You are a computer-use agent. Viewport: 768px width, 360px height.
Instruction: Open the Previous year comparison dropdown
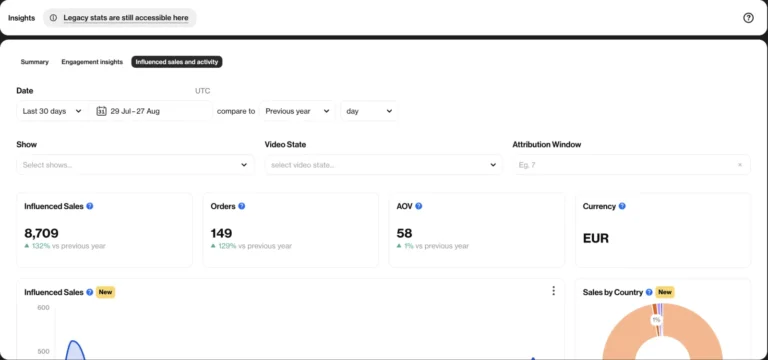pos(297,111)
